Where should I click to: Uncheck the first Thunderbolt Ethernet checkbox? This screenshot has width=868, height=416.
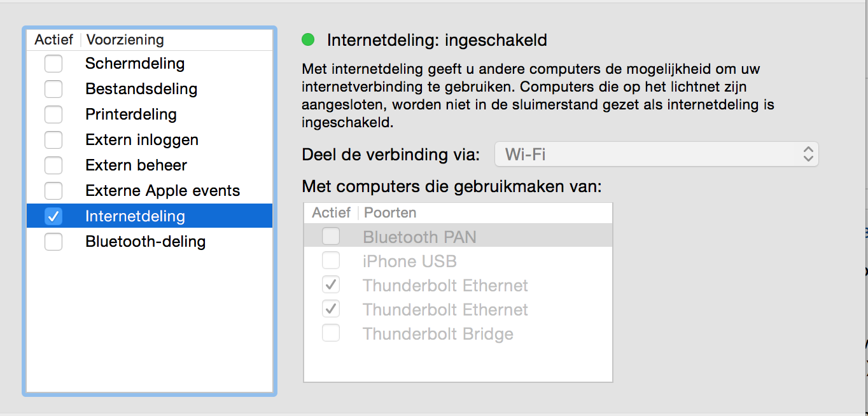pyautogui.click(x=331, y=285)
